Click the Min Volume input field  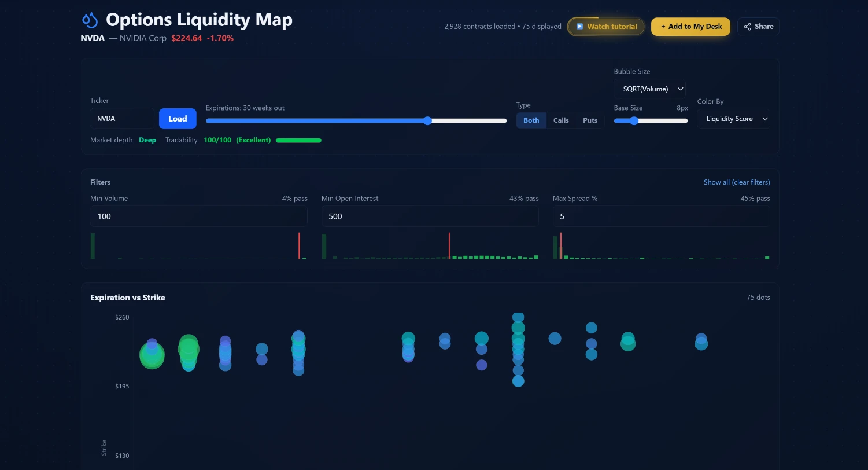pos(199,216)
